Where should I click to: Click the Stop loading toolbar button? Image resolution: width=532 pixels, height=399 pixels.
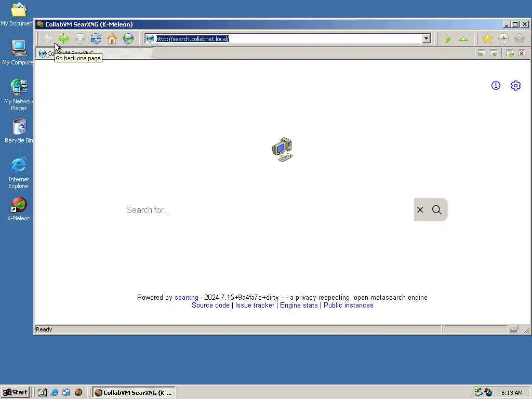pyautogui.click(x=80, y=38)
